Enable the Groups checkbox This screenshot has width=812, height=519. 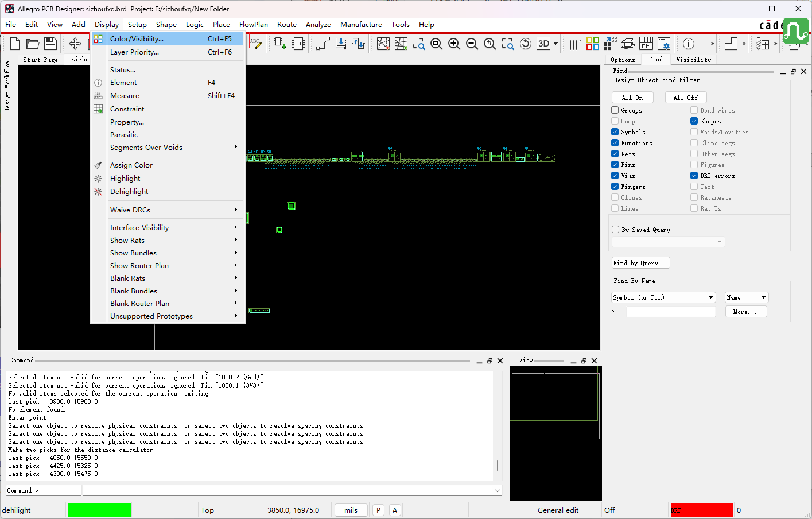[x=615, y=110]
